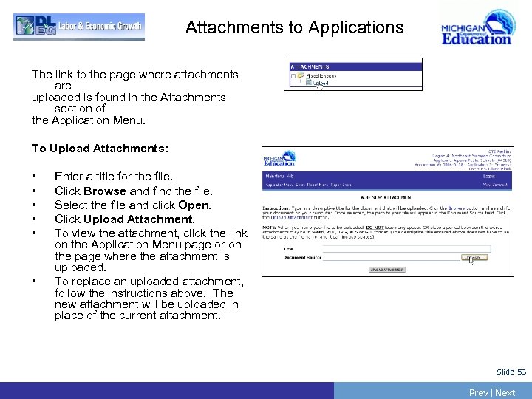Click the Miscellaneous folder icon
This screenshot has width=532, height=399.
300,75
